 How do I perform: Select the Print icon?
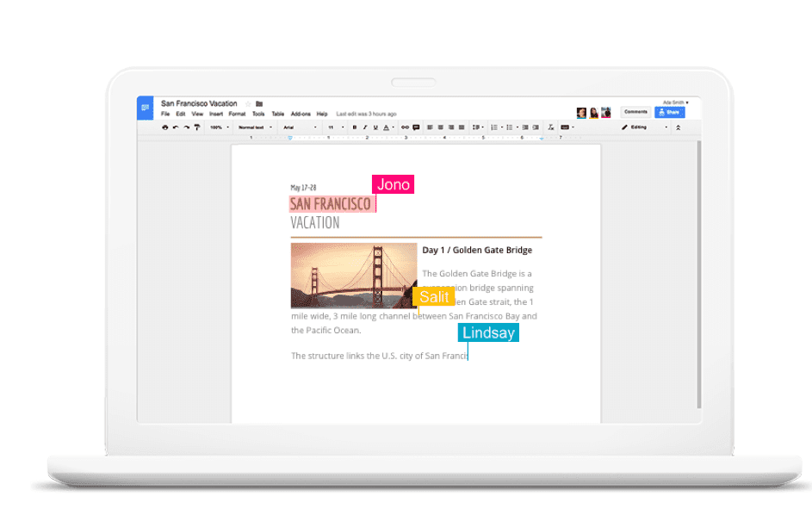coord(164,127)
